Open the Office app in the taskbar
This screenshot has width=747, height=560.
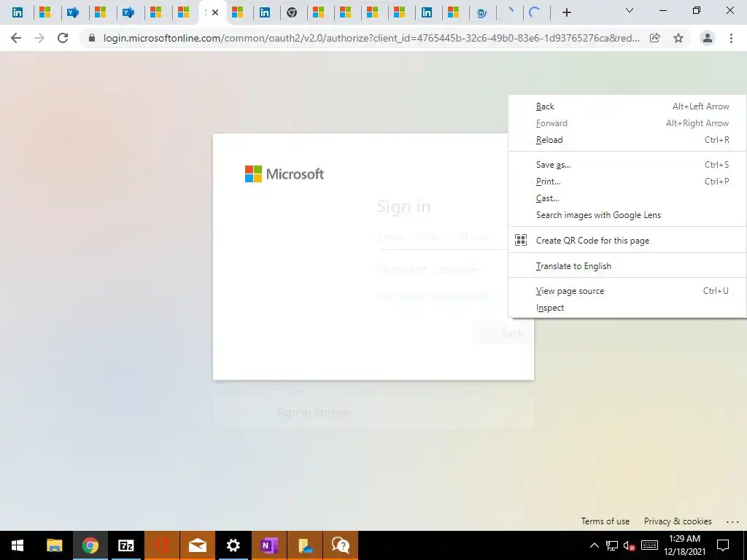click(161, 545)
